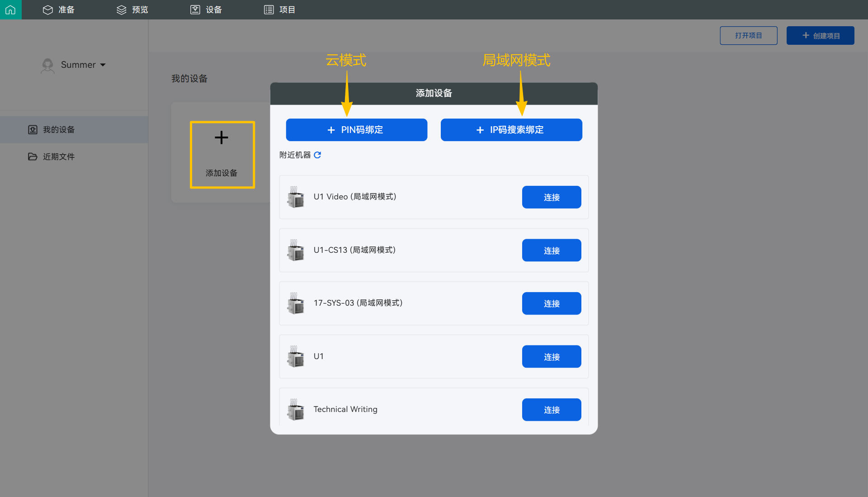Click the PIN码绑定 button

click(356, 130)
